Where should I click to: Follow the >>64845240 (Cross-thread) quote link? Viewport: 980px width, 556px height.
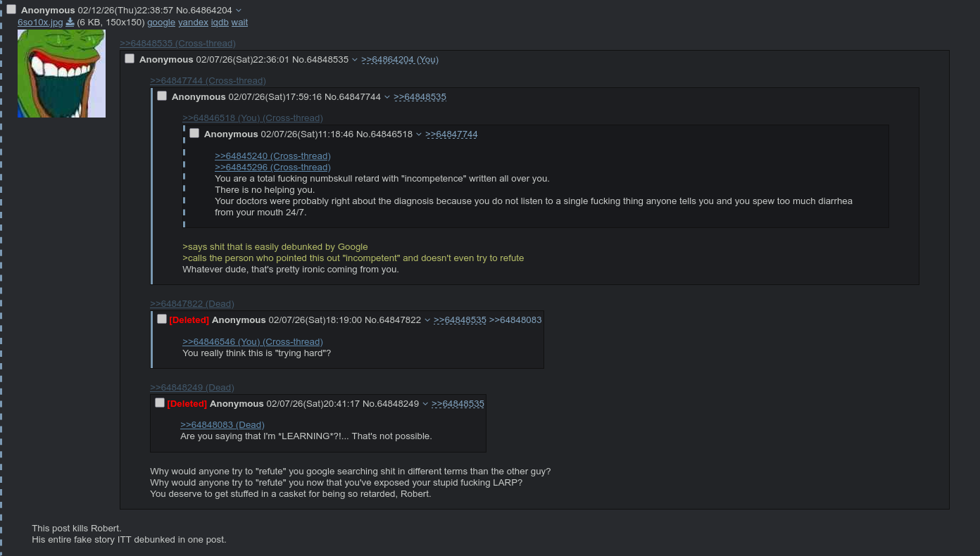(272, 156)
